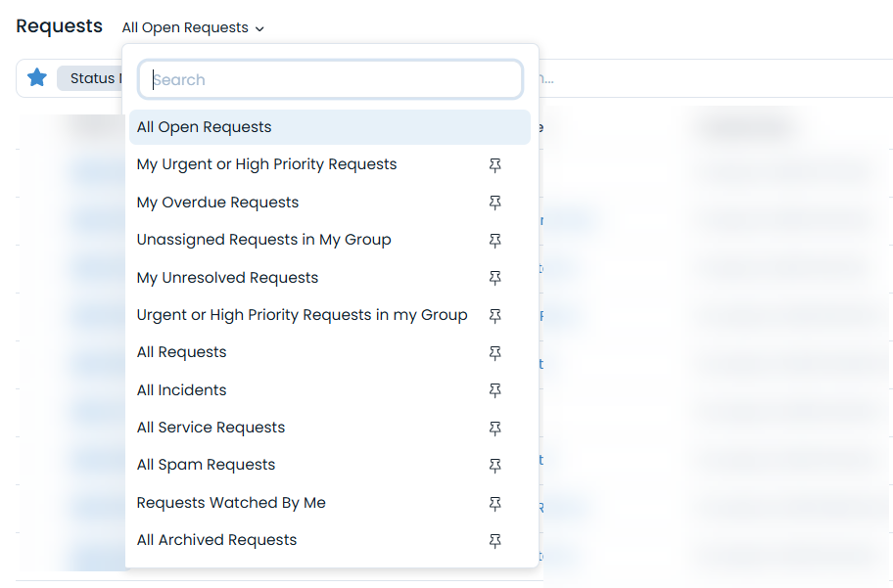Click the Status filter chip
Screen dimensions: 893x588
pos(93,77)
